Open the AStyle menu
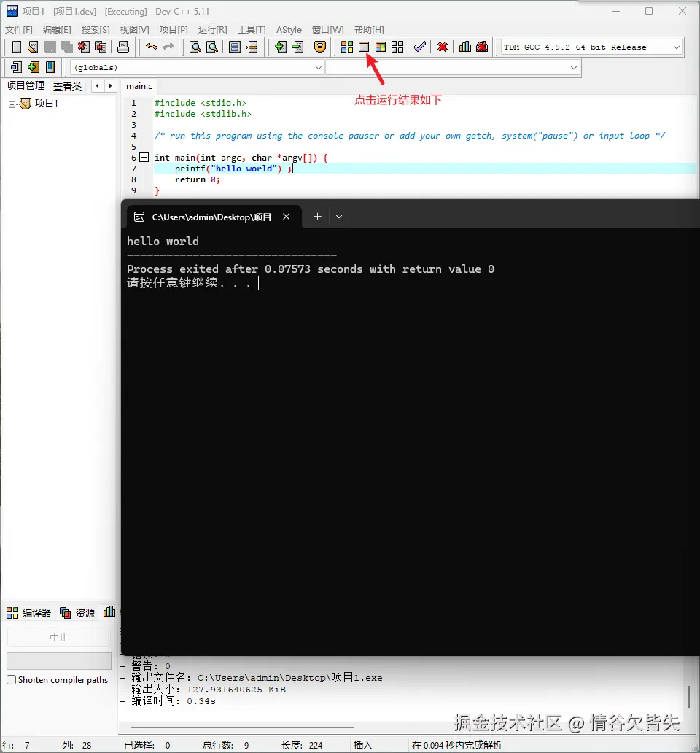Image resolution: width=700 pixels, height=753 pixels. pyautogui.click(x=289, y=30)
